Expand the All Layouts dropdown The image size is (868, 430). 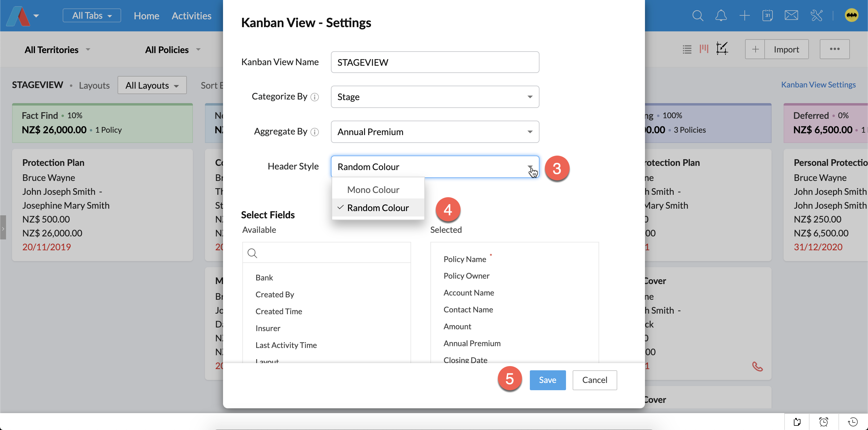click(x=152, y=85)
